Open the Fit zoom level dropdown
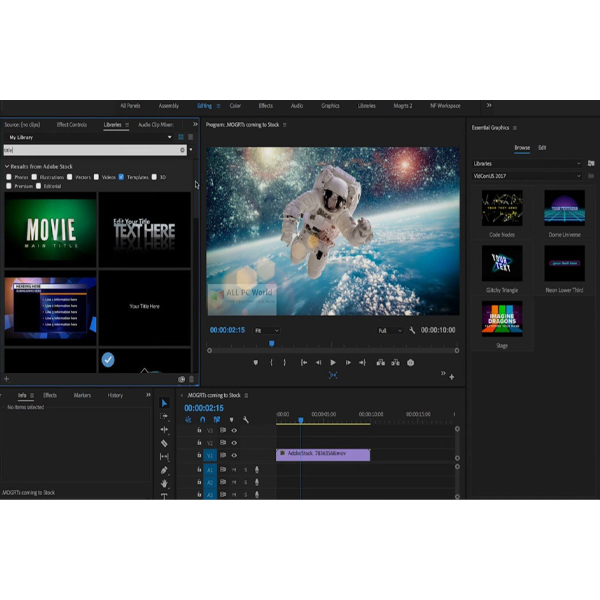 [267, 330]
